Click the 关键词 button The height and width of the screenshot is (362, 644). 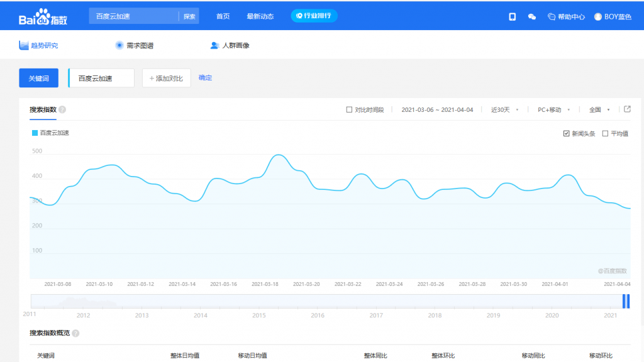[38, 78]
